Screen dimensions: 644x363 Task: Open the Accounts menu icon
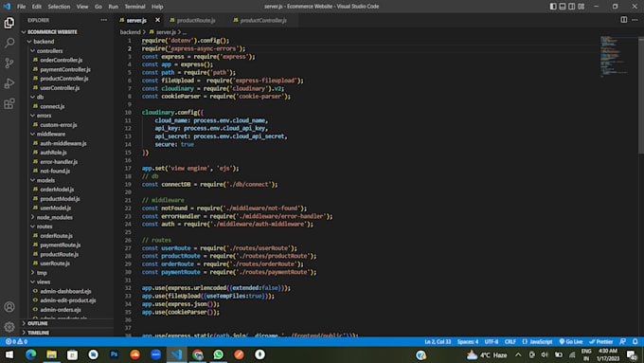(9, 307)
